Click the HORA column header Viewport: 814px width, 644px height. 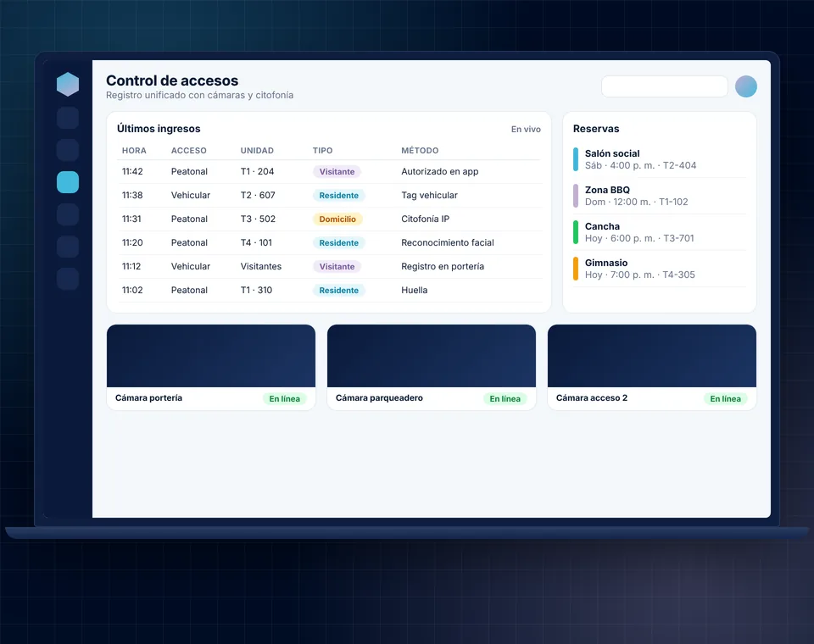click(x=134, y=151)
